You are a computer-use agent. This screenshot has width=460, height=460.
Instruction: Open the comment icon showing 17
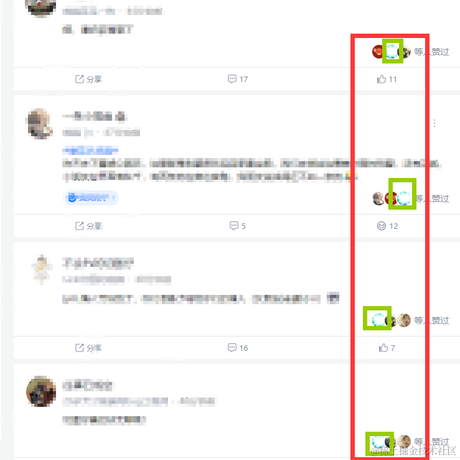[238, 79]
